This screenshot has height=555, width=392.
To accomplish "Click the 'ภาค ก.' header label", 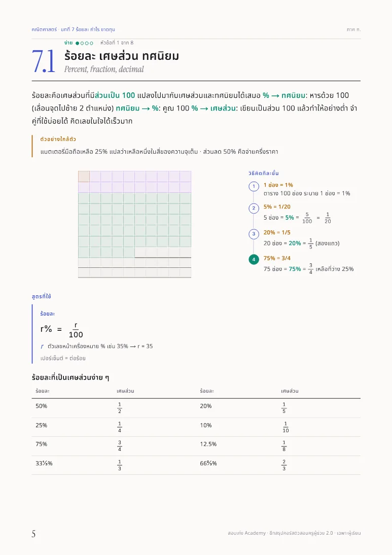I will click(x=353, y=29).
